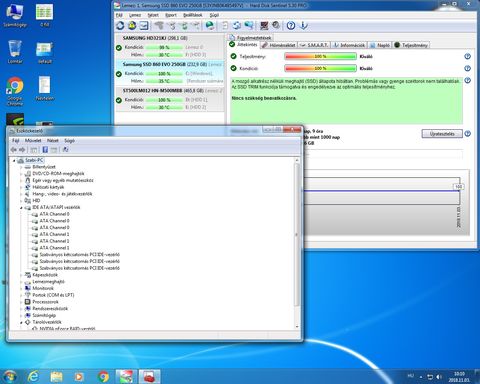Image resolution: width=480 pixels, height=384 pixels.
Task: Click the clock in the system tray
Action: 459,377
